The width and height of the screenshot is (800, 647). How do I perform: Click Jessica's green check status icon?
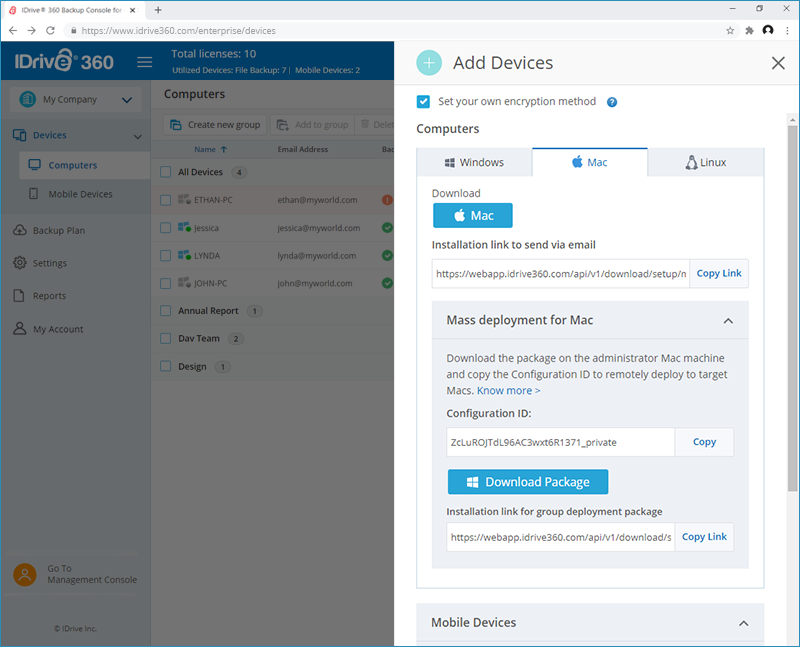[387, 228]
